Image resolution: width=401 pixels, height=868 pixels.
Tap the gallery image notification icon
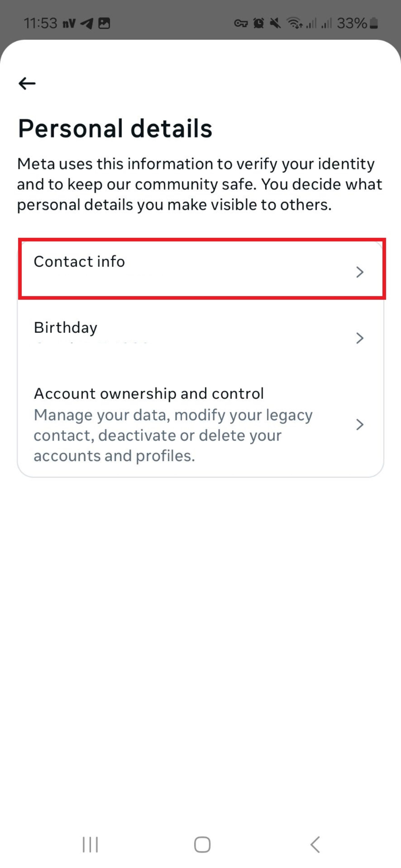coord(104,23)
